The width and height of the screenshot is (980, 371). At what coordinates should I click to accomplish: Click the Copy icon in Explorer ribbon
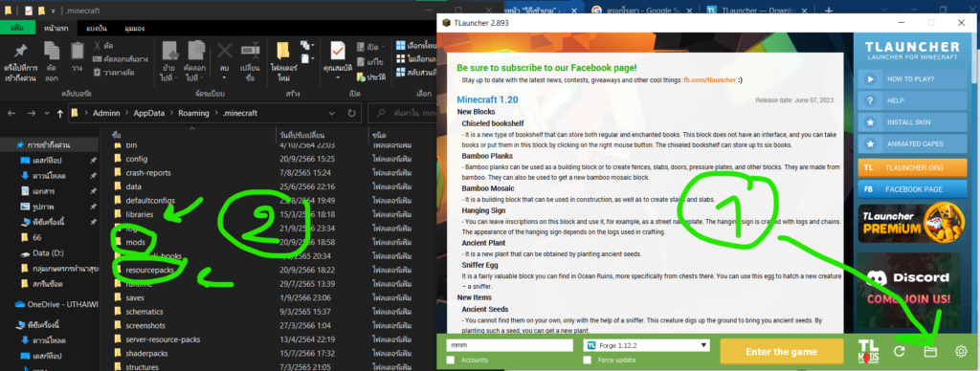tap(52, 52)
